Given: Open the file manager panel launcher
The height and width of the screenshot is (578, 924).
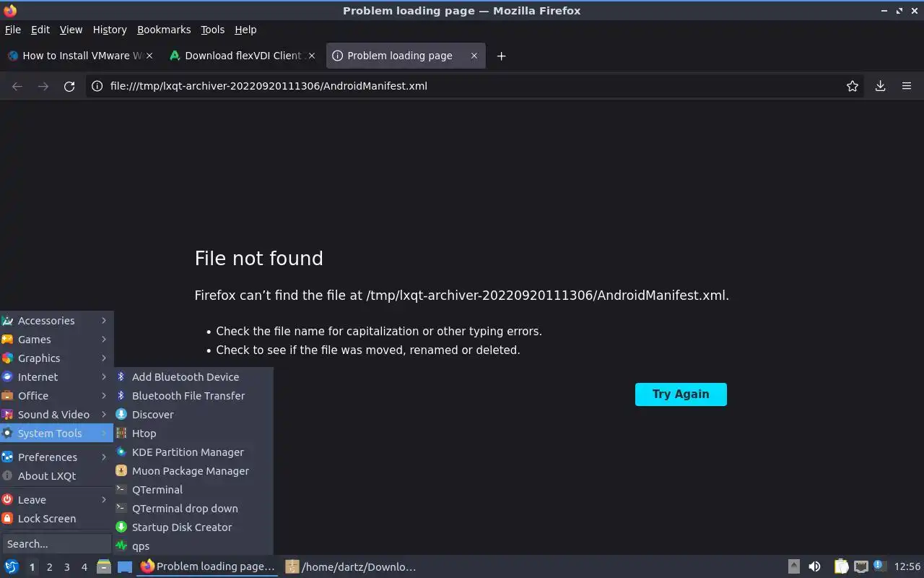Looking at the screenshot, I should [104, 567].
